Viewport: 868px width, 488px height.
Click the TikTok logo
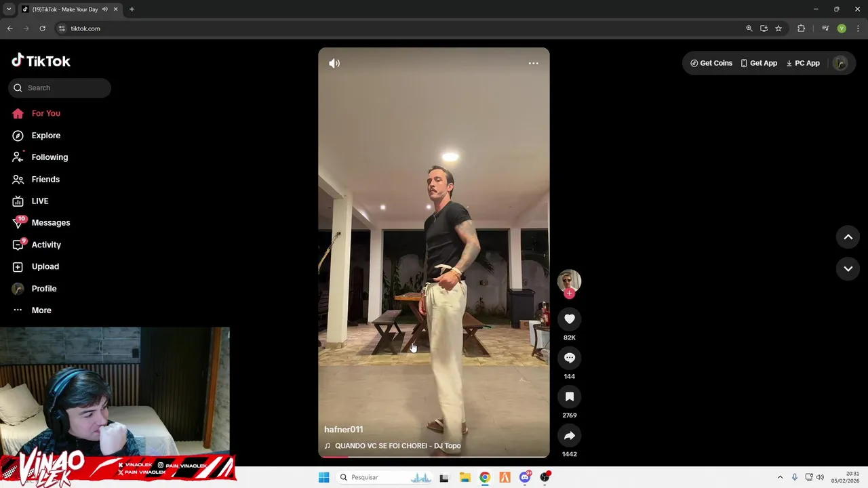(41, 60)
